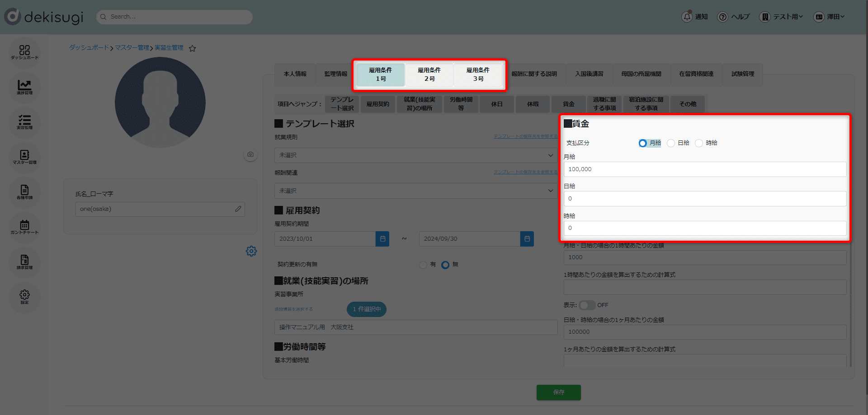Click the favorite star next to breadcrumb
Screen dimensions: 868x415
(x=193, y=48)
